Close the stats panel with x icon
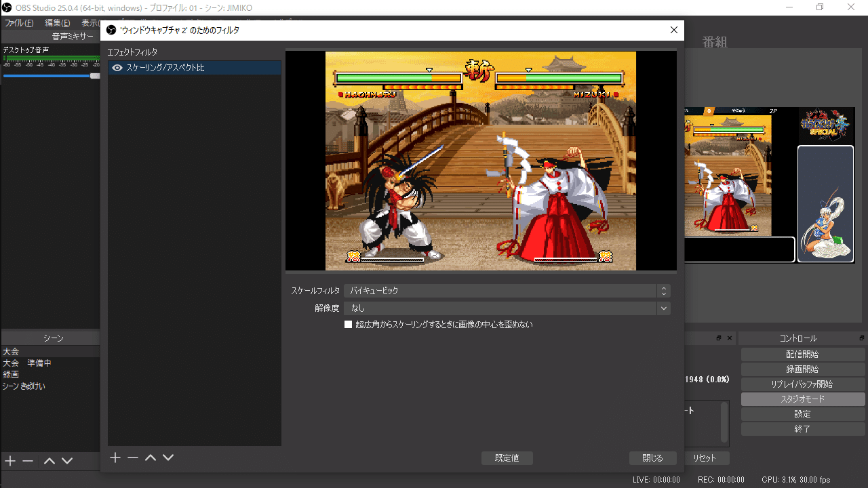The image size is (868, 488). coord(730,338)
